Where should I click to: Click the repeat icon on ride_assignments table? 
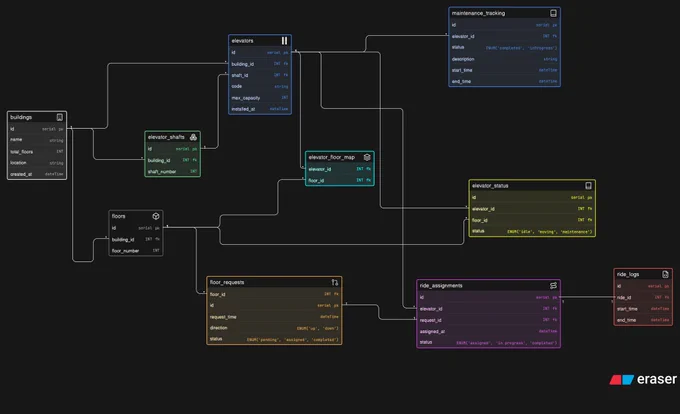(x=553, y=285)
